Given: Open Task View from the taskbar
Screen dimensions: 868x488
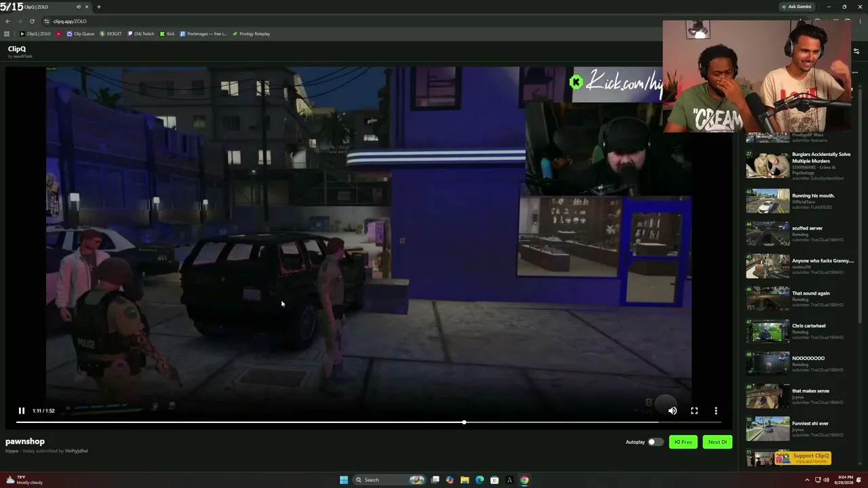Looking at the screenshot, I should click(x=435, y=480).
